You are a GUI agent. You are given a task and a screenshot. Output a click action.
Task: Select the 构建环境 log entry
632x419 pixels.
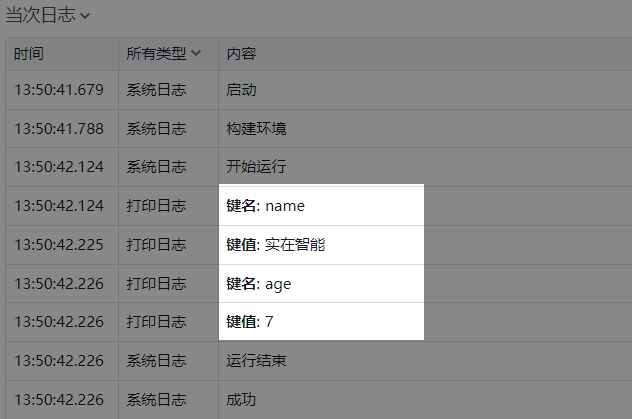coord(257,128)
